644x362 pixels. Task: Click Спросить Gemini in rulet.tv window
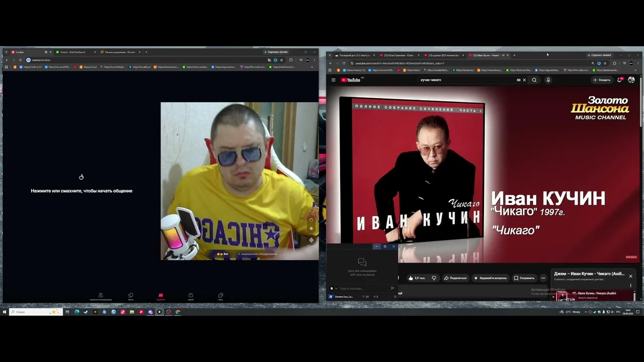276,52
